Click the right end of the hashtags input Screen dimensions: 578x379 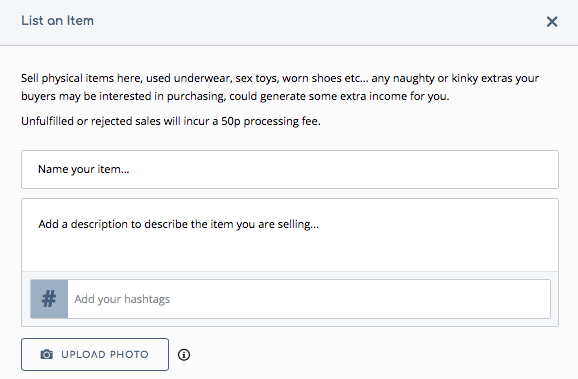pyautogui.click(x=531, y=299)
